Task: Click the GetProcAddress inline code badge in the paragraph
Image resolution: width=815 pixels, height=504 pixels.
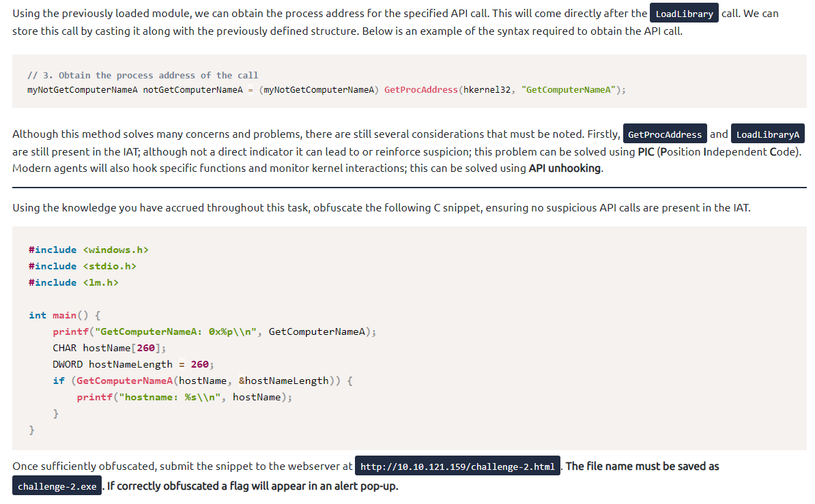Action: point(664,134)
